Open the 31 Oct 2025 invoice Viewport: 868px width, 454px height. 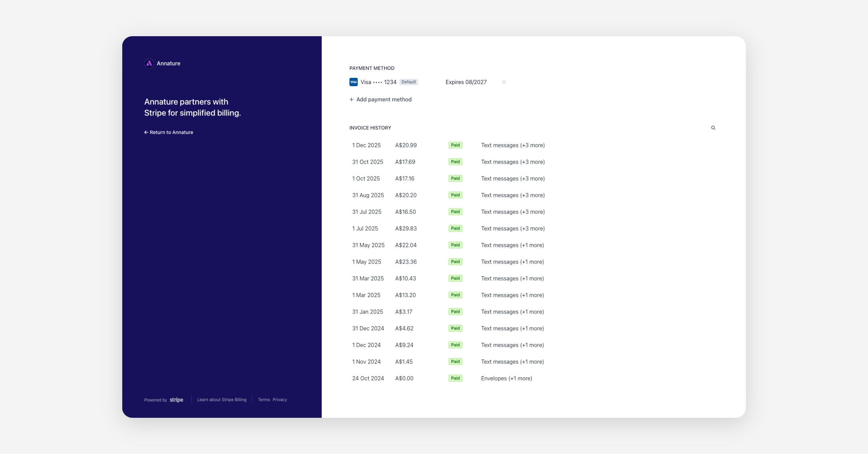(x=367, y=162)
